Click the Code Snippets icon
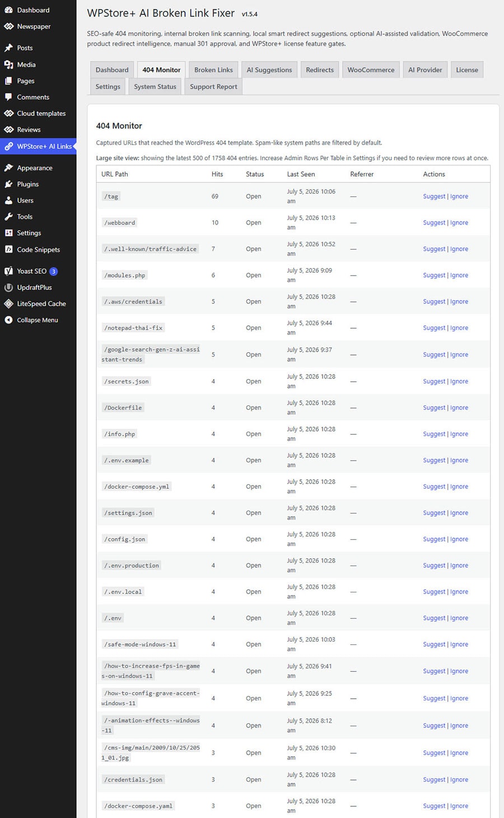Image resolution: width=504 pixels, height=818 pixels. [8, 249]
